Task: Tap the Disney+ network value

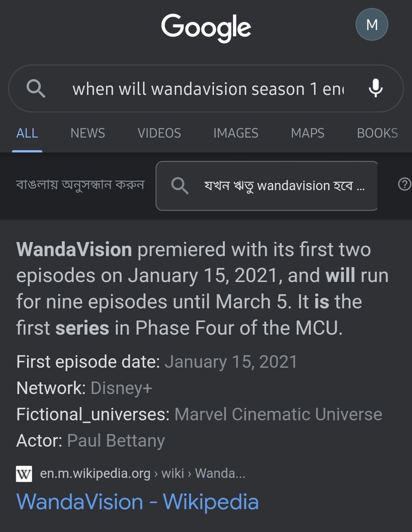Action: tap(121, 388)
